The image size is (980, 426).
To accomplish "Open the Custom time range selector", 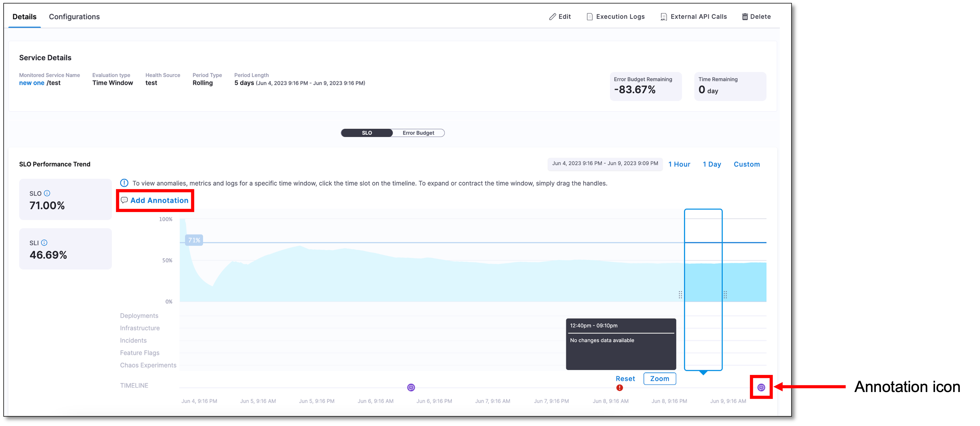I will click(x=747, y=164).
